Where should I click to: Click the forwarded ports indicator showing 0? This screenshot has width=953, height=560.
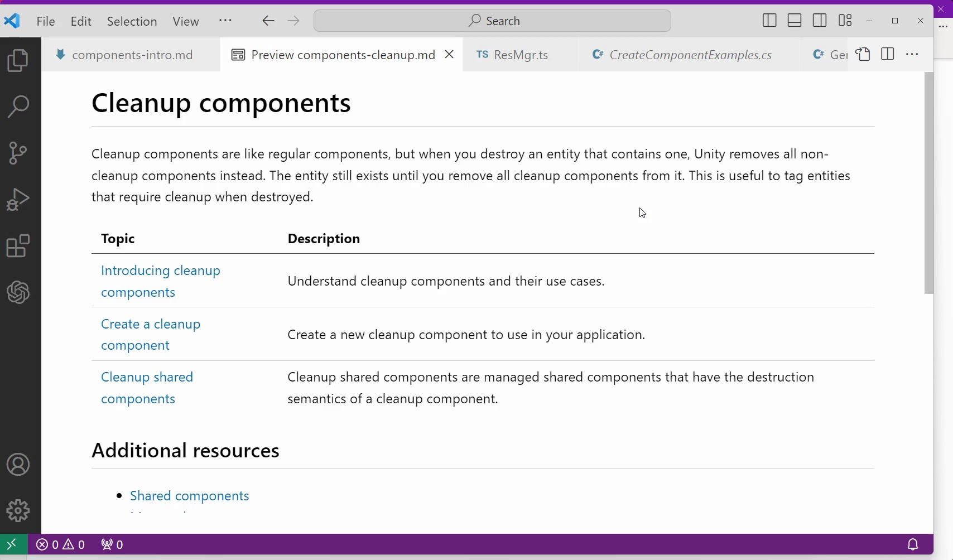click(x=112, y=544)
